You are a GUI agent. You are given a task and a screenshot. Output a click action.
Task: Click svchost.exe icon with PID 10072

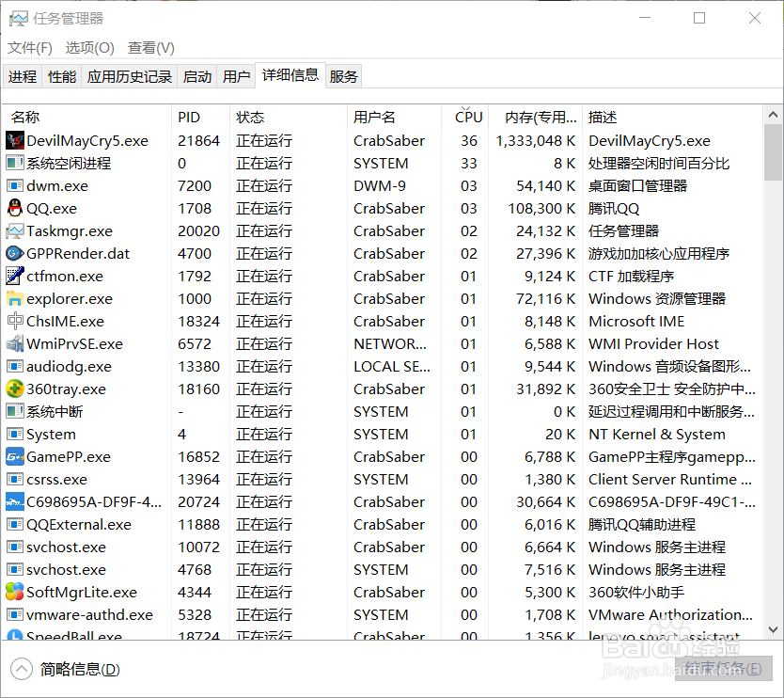(x=14, y=547)
